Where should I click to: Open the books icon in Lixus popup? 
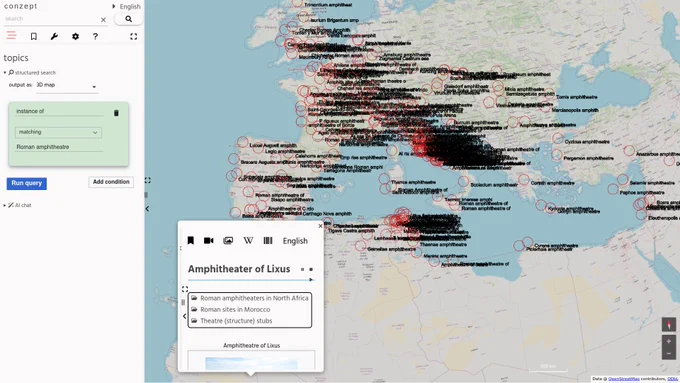click(268, 240)
